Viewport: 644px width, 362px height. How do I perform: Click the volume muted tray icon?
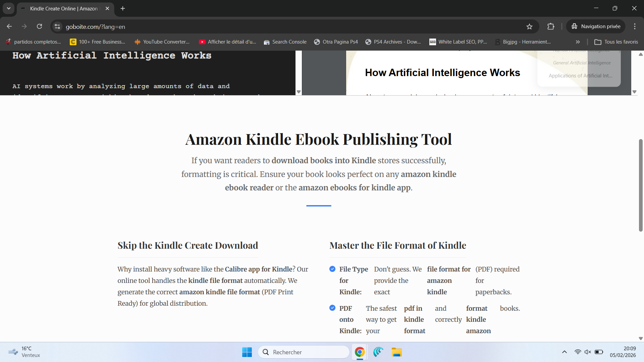(x=588, y=352)
